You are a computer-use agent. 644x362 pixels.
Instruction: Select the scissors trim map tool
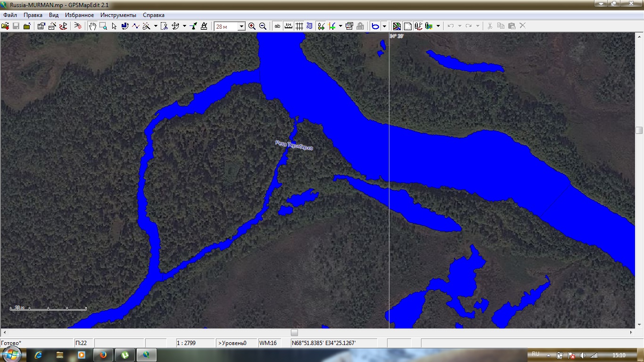click(x=164, y=26)
